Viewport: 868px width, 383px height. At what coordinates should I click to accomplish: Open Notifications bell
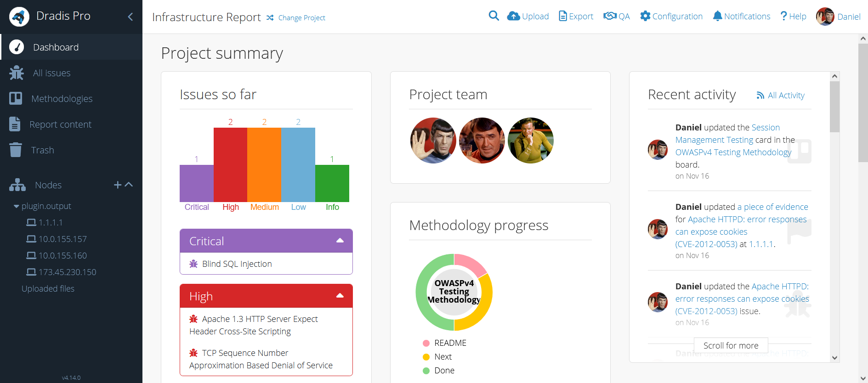click(x=742, y=16)
